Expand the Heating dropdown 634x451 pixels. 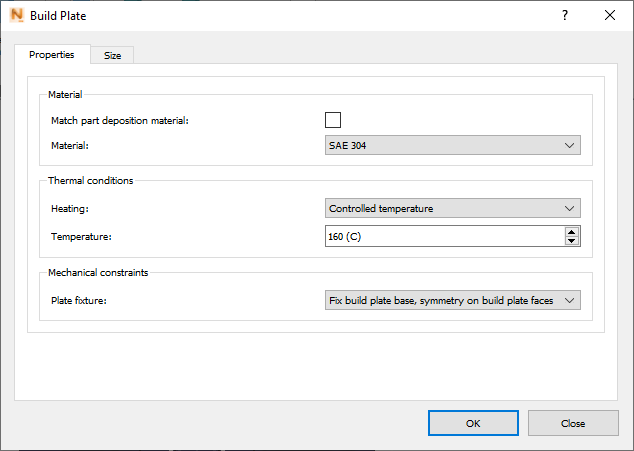tap(453, 208)
